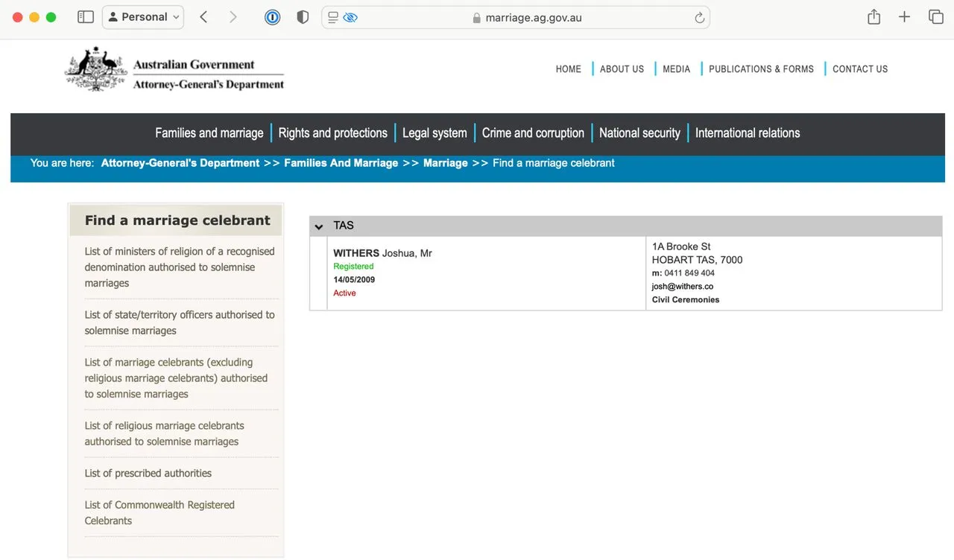
Task: Collapse the TAS section chevron
Action: click(319, 226)
